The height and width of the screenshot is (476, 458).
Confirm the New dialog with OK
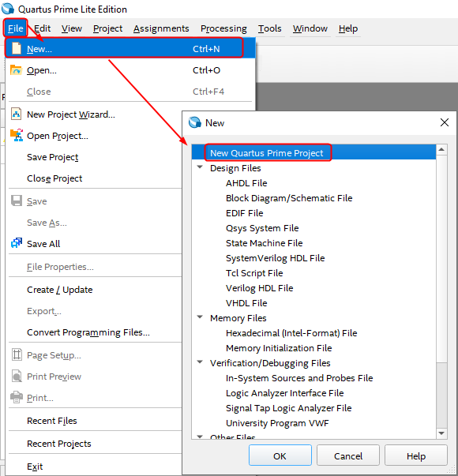point(280,455)
